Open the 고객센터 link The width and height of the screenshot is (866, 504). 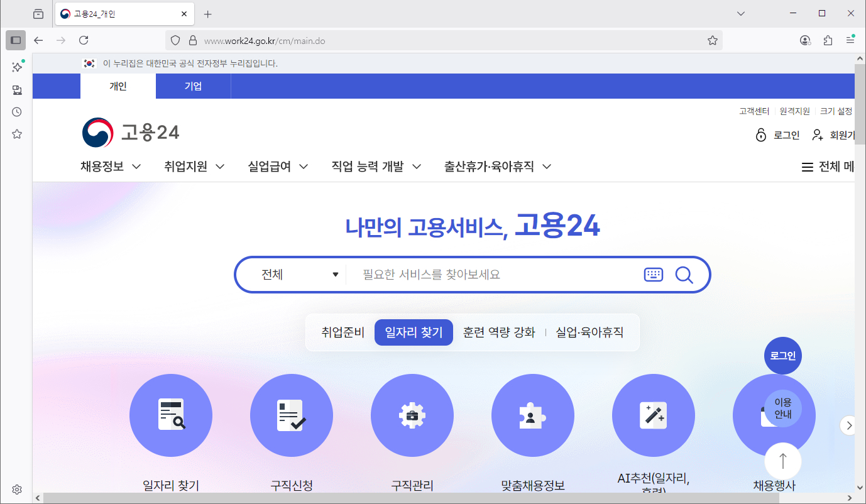pyautogui.click(x=753, y=111)
